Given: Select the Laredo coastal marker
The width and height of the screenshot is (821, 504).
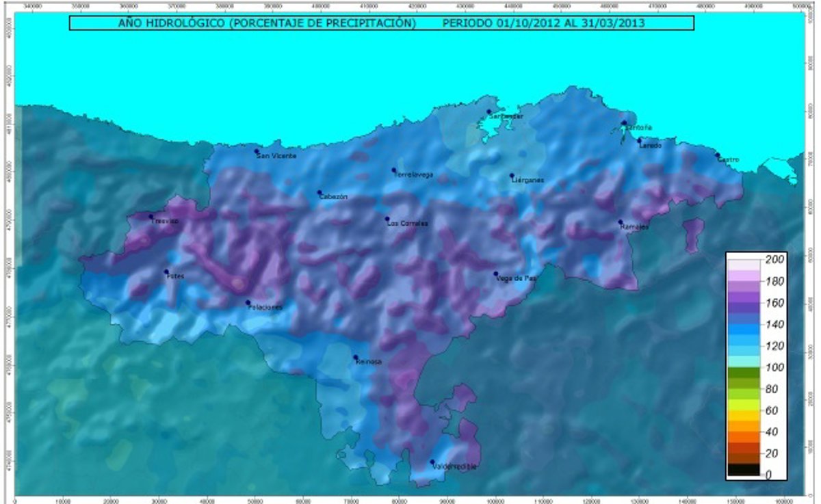Looking at the screenshot, I should [x=640, y=141].
